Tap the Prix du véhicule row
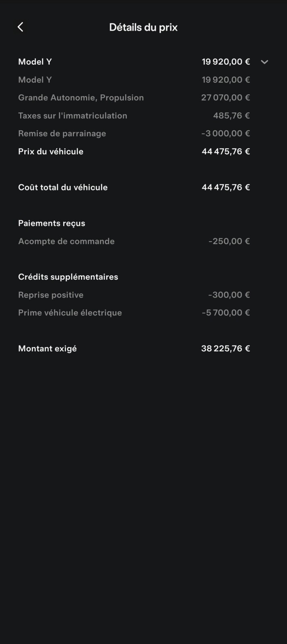 [x=134, y=151]
